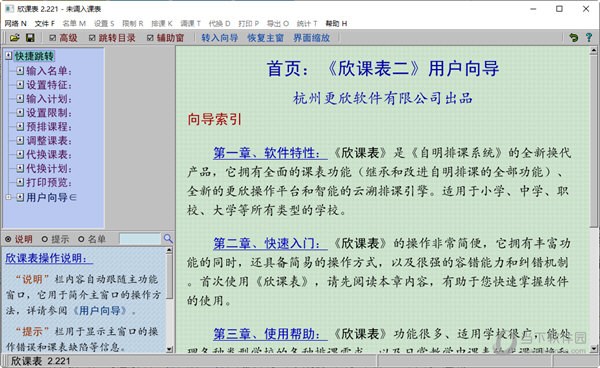Click down arrow of main guide scrollbar
600x368 pixels.
(593, 348)
